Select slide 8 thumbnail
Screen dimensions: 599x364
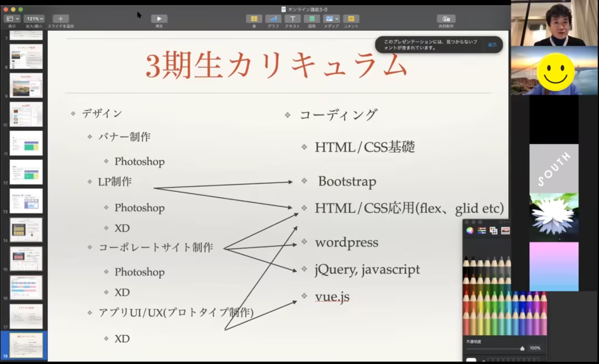coord(26,57)
